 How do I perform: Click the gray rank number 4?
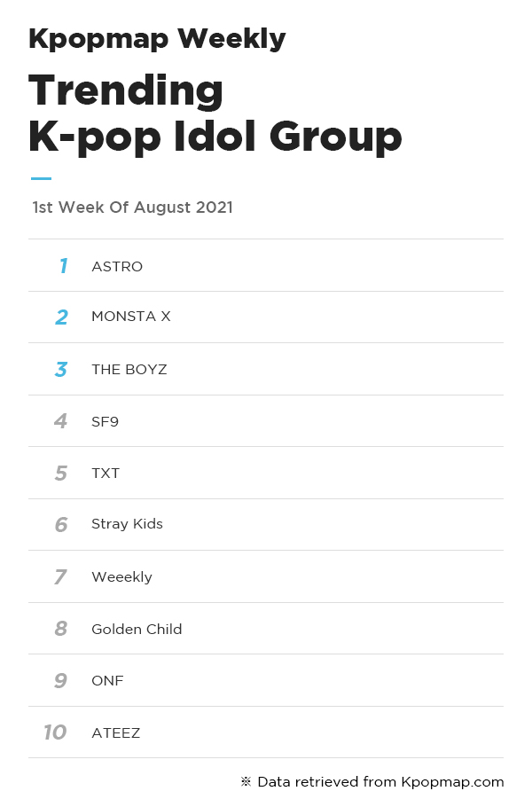(60, 420)
